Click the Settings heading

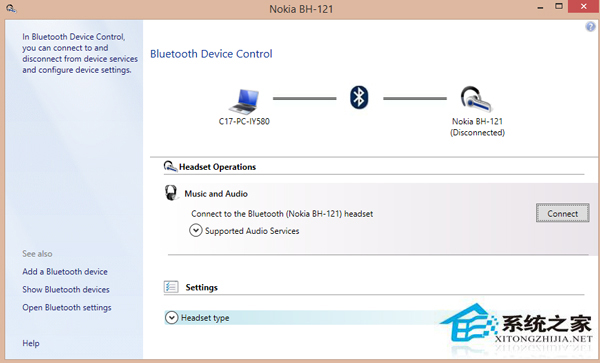tap(202, 287)
